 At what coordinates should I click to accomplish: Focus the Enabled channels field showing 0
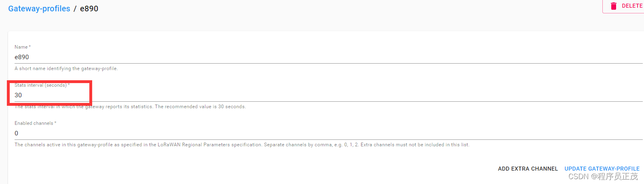click(x=328, y=133)
